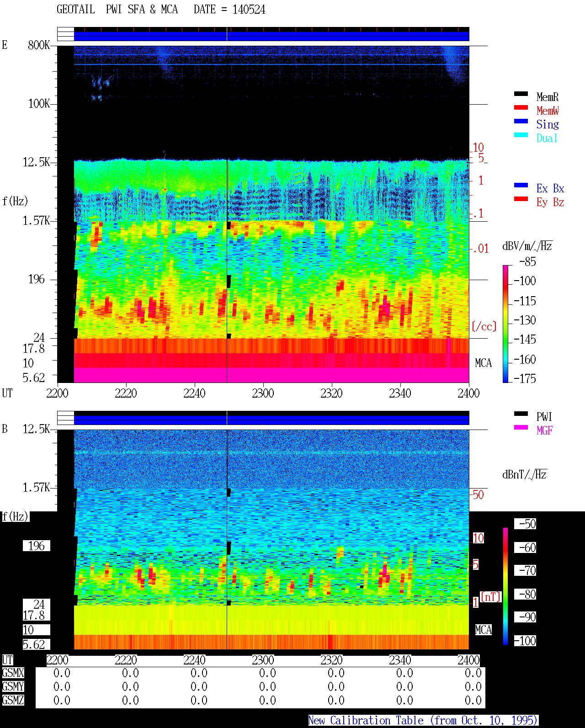The width and height of the screenshot is (585, 728).
Task: Click the -100 value on the B color scale
Action: point(525,641)
